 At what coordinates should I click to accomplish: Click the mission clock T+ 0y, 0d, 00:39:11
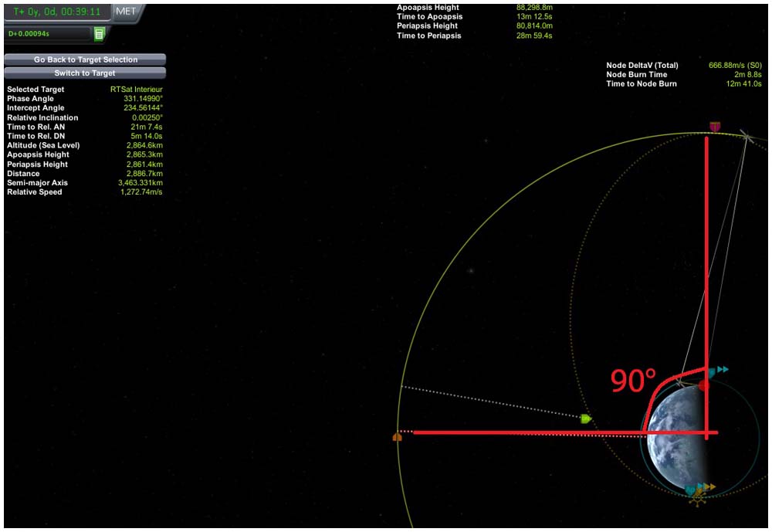57,12
